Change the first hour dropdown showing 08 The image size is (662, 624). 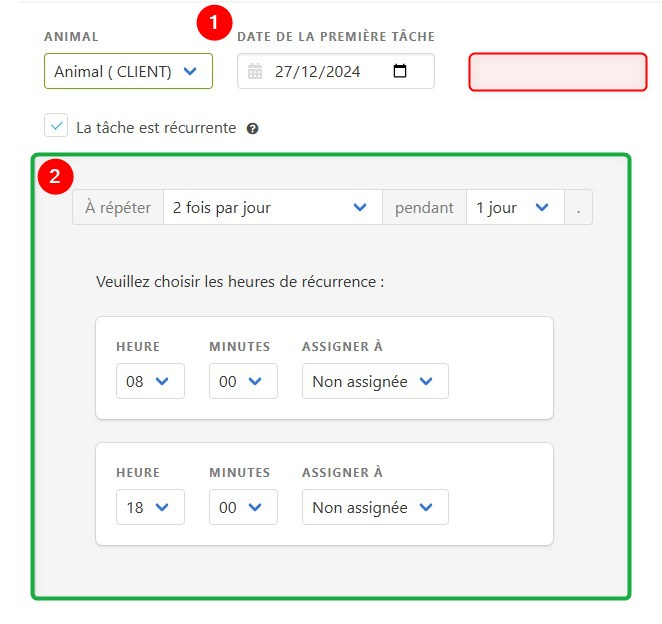tap(150, 381)
